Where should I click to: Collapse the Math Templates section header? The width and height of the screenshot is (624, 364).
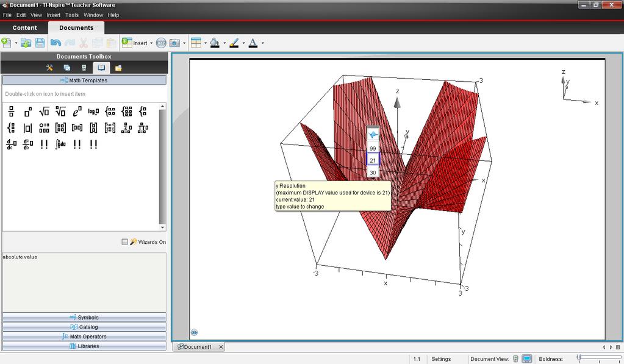coord(84,80)
